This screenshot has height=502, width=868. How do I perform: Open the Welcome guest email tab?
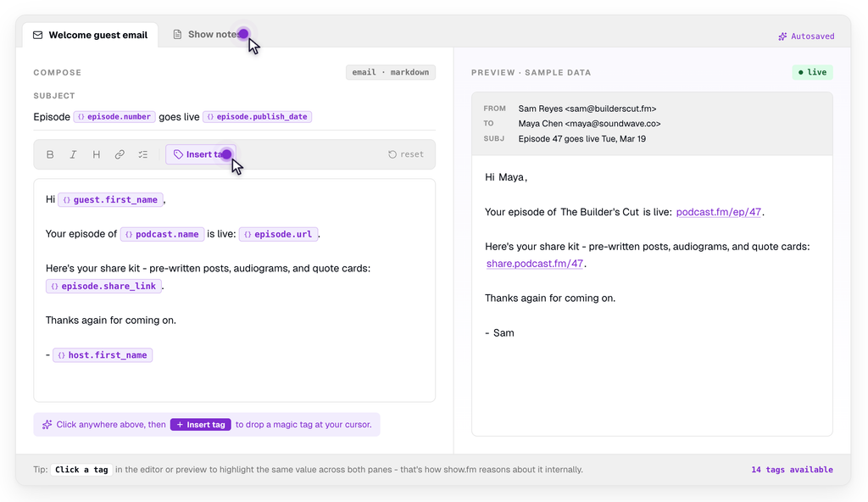[x=90, y=35]
